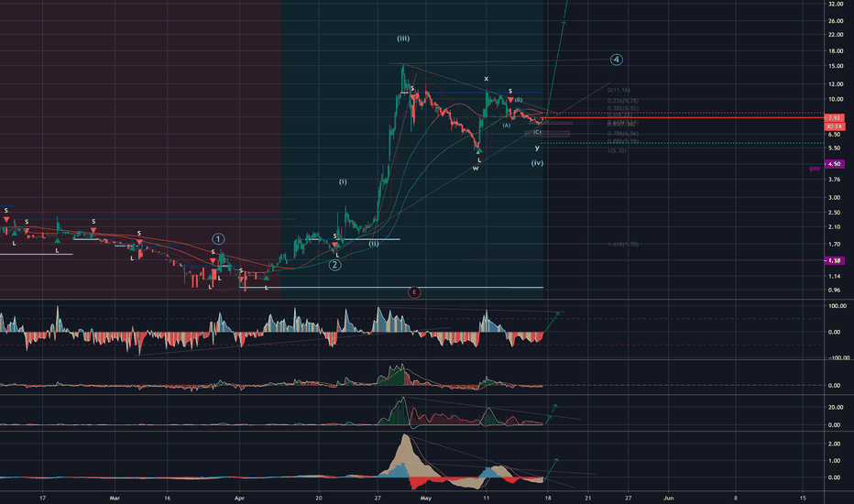Viewport: 854px width, 504px height.
Task: Click the purple 'gap' text label
Action: coord(815,169)
